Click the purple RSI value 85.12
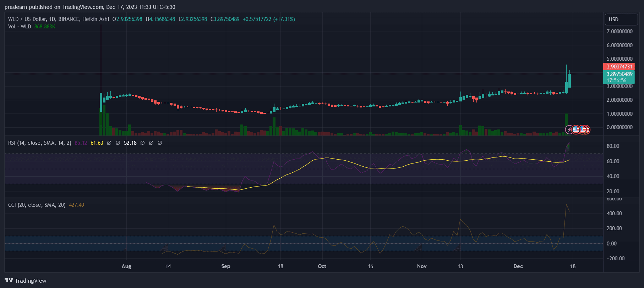 [81, 143]
